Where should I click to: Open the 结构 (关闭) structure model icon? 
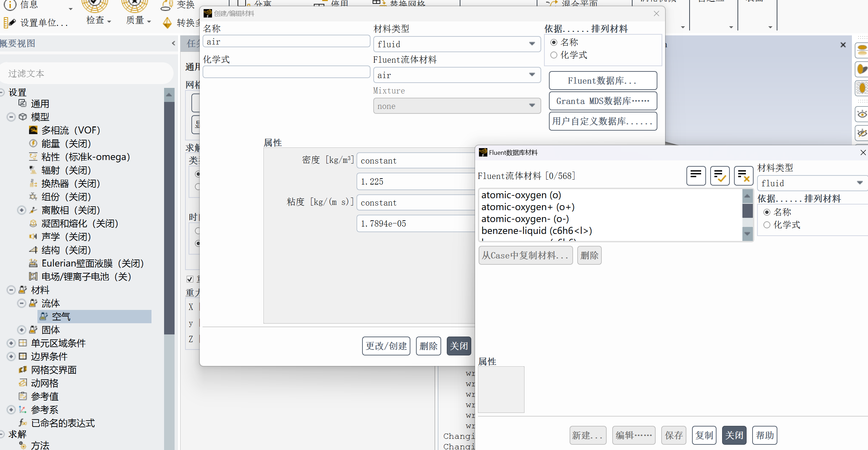(x=33, y=250)
